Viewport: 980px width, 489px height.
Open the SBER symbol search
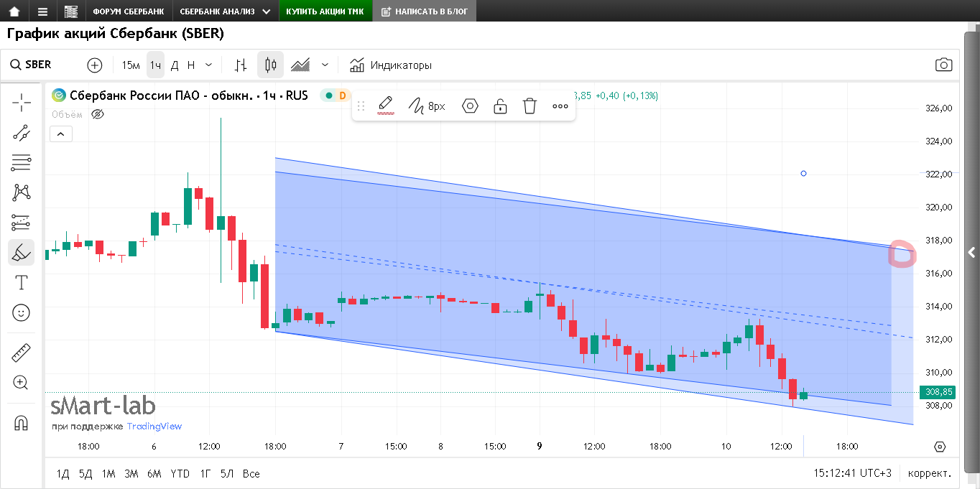click(31, 65)
